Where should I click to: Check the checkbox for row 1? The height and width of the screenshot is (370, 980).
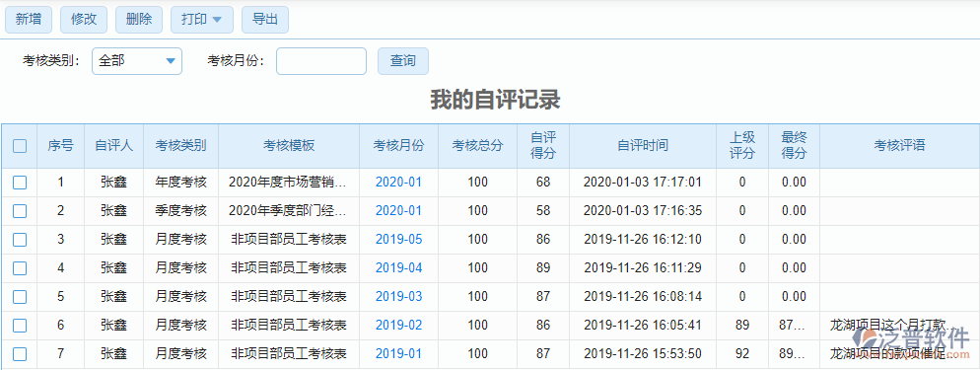20,183
